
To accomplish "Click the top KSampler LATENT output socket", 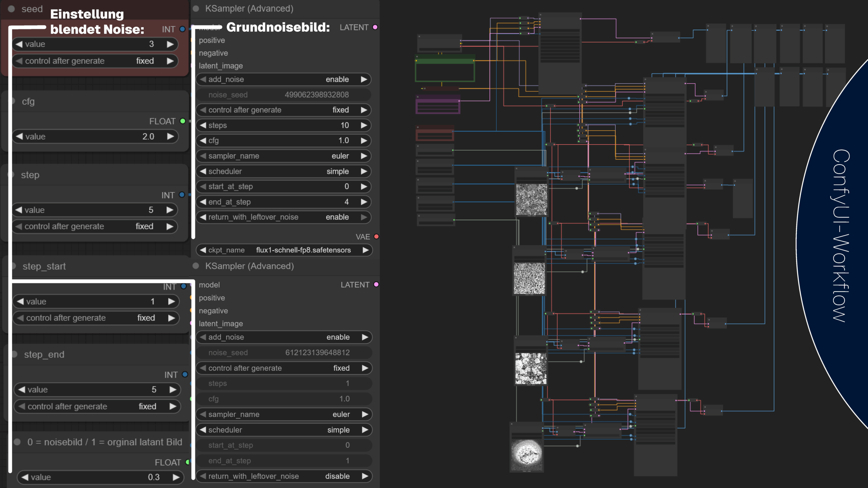I will [x=375, y=27].
